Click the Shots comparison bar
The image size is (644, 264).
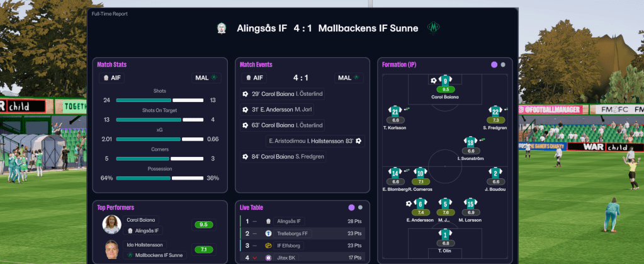coord(159,100)
